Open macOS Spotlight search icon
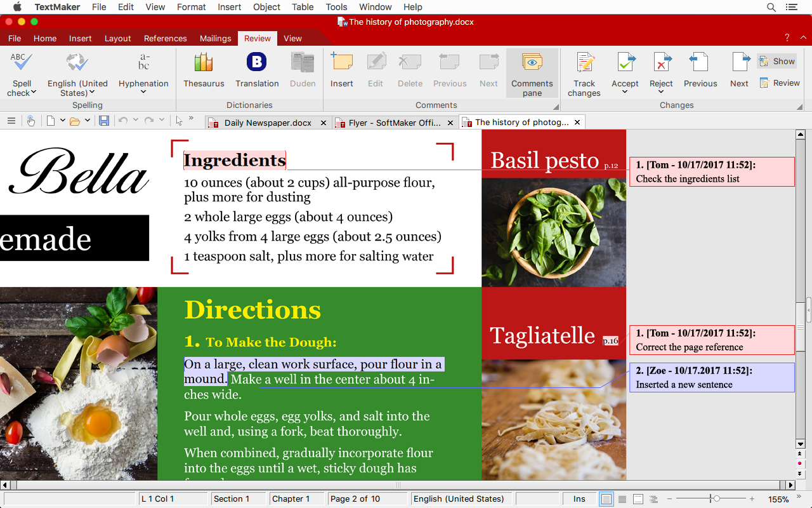812x508 pixels. pyautogui.click(x=771, y=7)
